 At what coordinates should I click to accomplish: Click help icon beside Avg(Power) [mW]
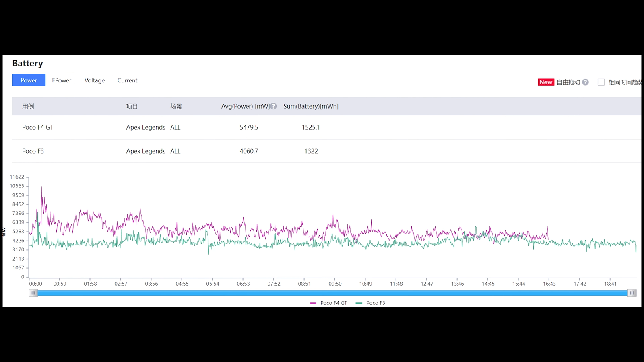click(x=274, y=107)
